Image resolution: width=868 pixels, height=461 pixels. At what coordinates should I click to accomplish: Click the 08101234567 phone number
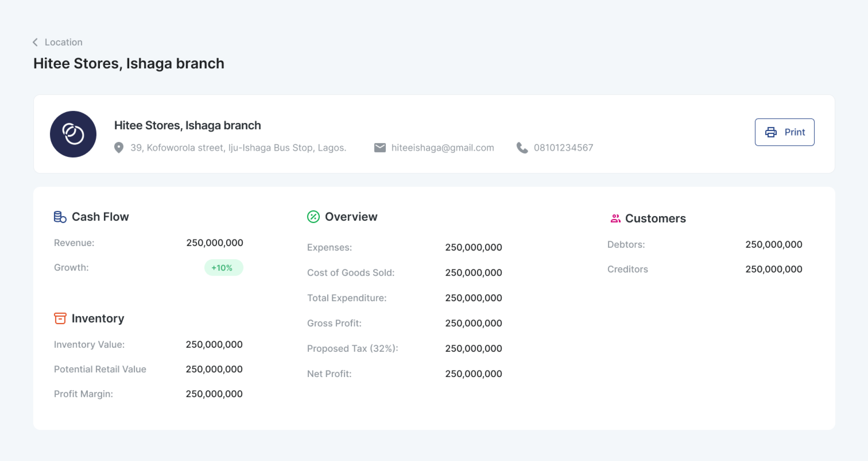pos(563,148)
